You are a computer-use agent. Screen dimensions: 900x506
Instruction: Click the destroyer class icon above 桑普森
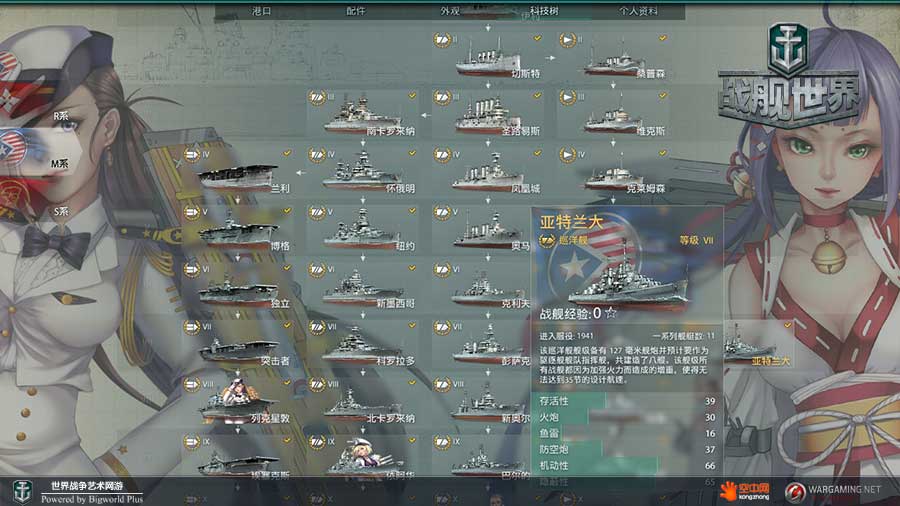coord(568,40)
